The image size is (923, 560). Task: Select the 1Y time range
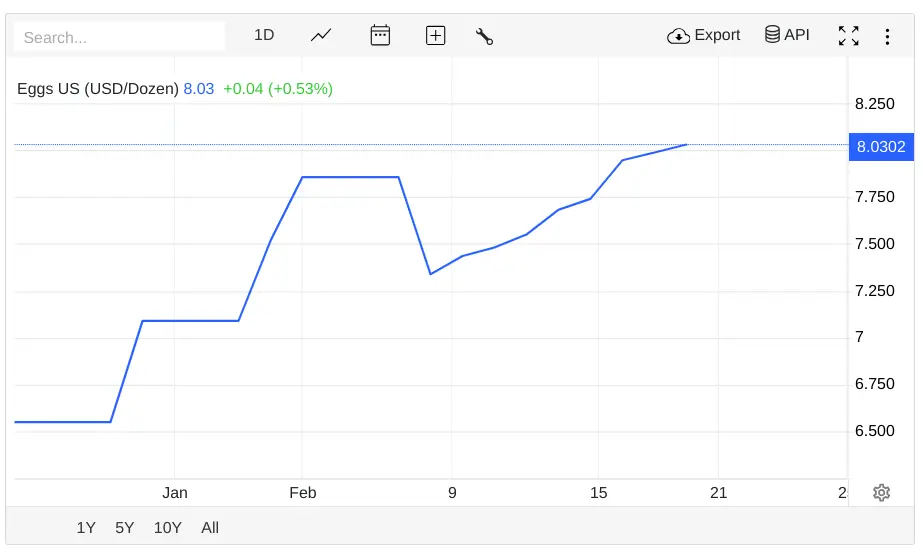click(86, 527)
